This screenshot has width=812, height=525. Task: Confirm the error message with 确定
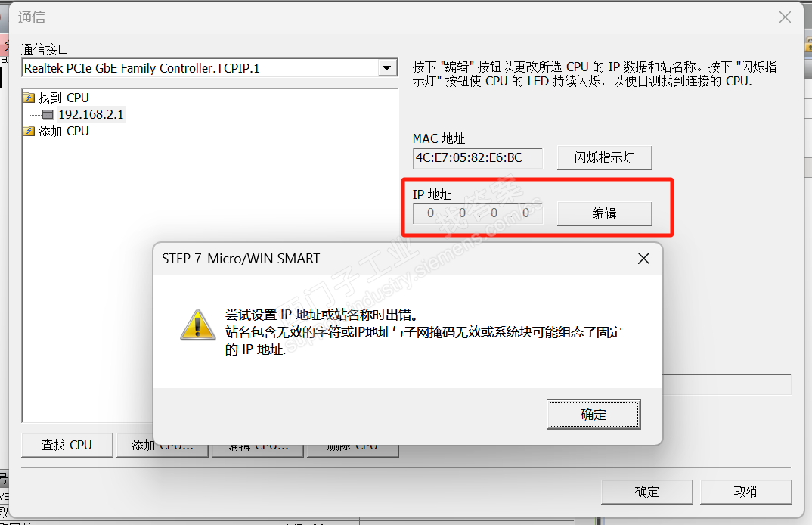594,414
